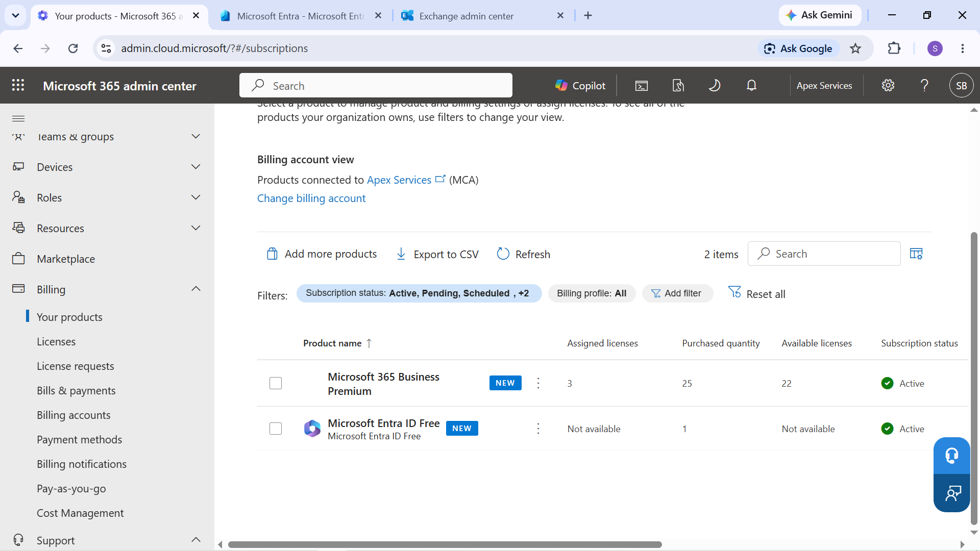Click the vertical page scrollbar

pyautogui.click(x=974, y=378)
